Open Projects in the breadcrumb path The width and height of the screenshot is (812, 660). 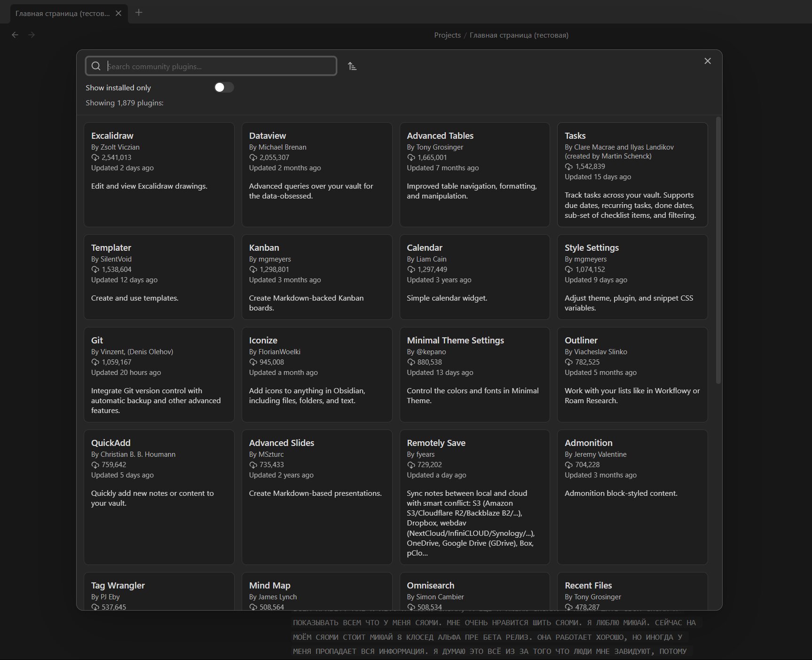coord(447,35)
